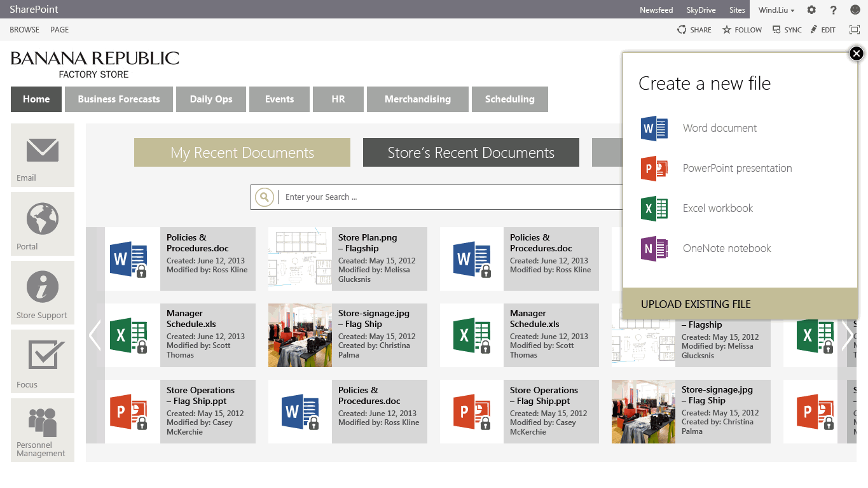The width and height of the screenshot is (868, 488).
Task: Open the Email sidebar tile
Action: click(43, 155)
